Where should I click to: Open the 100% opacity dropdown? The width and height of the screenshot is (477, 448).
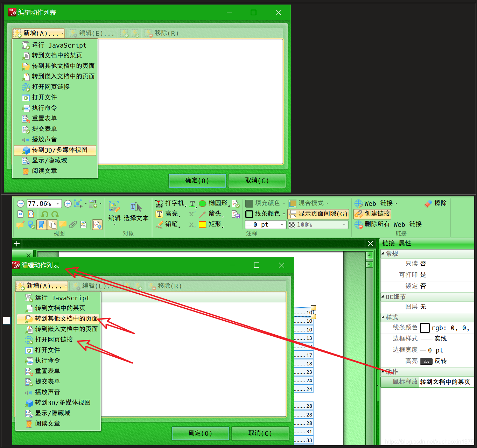tap(344, 225)
